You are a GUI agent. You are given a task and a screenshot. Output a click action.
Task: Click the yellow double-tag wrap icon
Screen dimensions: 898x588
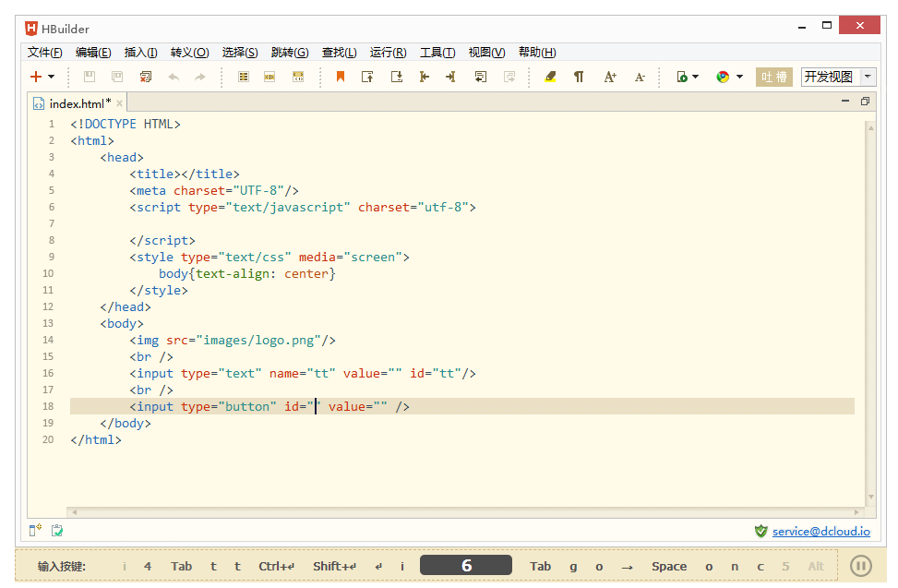[298, 77]
